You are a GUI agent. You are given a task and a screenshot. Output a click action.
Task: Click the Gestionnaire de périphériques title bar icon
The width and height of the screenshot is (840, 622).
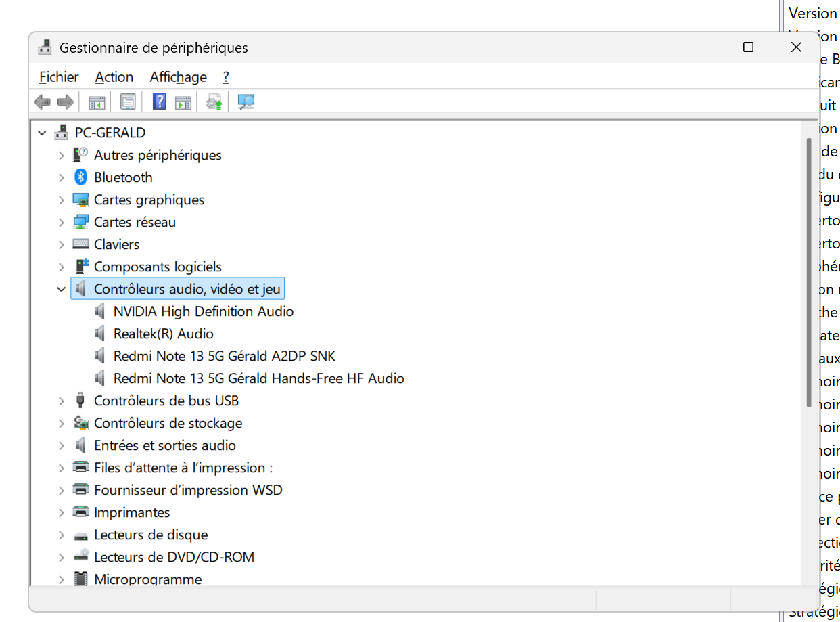tap(45, 48)
